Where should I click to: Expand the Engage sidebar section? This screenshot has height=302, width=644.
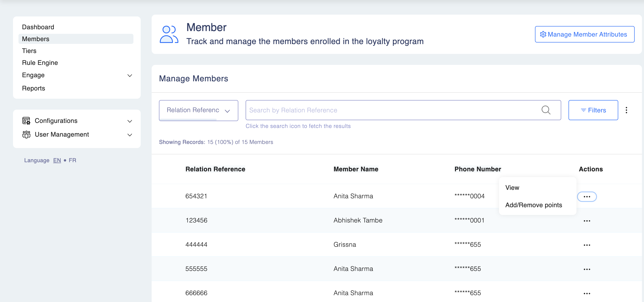tap(130, 75)
